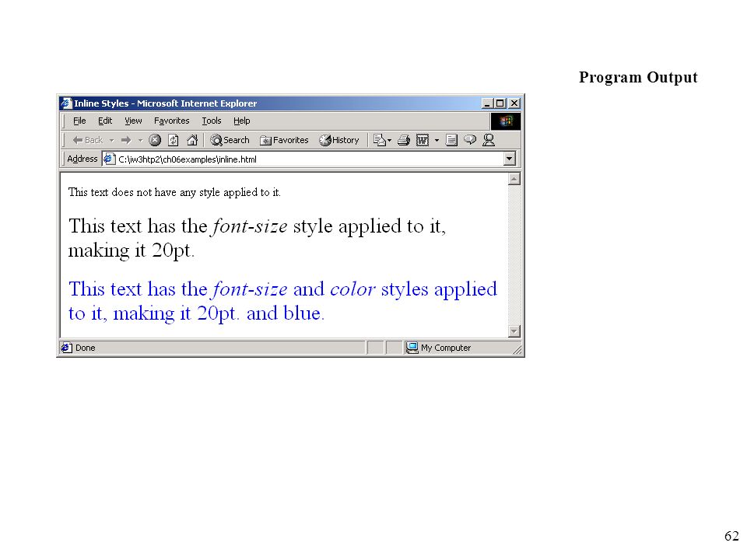The width and height of the screenshot is (747, 560).
Task: Click the Discuss icon
Action: [451, 140]
